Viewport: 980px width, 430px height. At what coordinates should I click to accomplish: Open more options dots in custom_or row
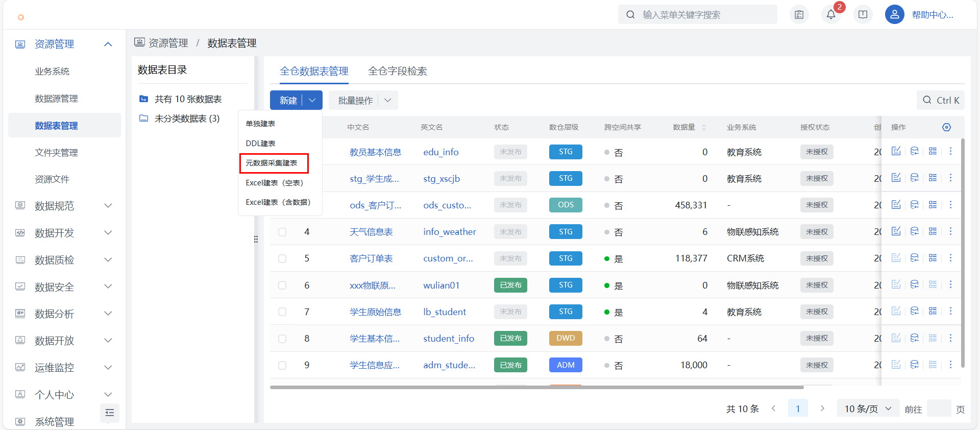pyautogui.click(x=950, y=258)
